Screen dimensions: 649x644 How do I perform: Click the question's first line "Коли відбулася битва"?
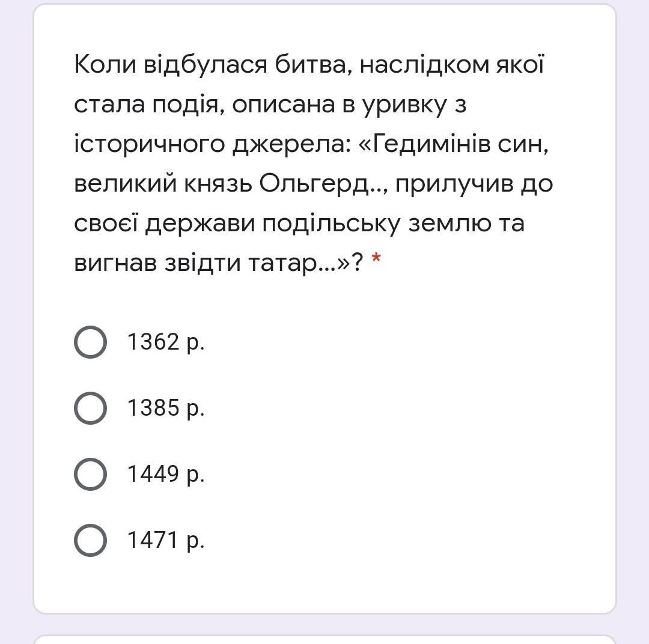[x=210, y=64]
